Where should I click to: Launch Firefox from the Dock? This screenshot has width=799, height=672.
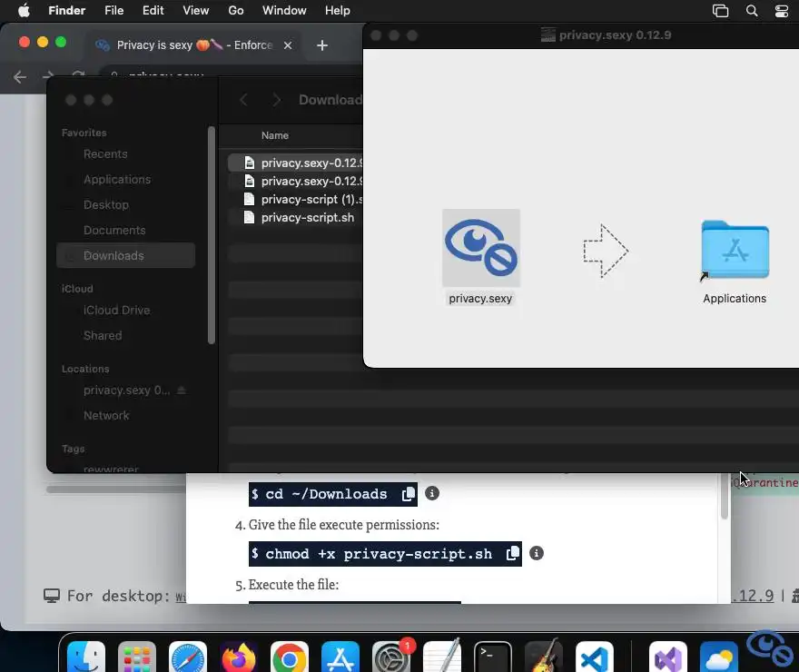(239, 657)
